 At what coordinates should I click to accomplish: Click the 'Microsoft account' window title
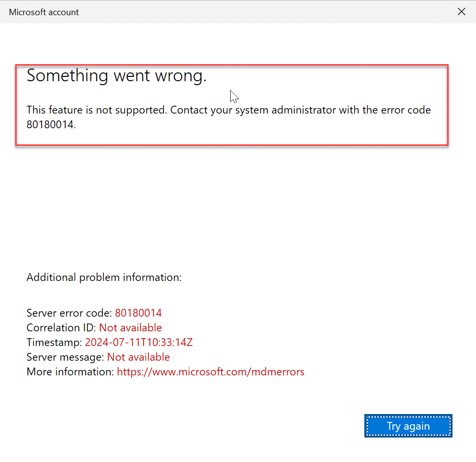[44, 12]
